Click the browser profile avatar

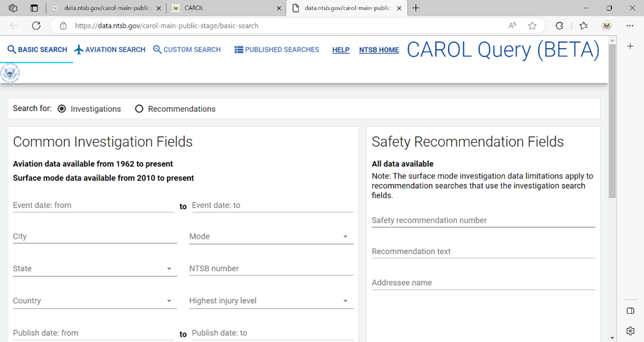[x=607, y=26]
